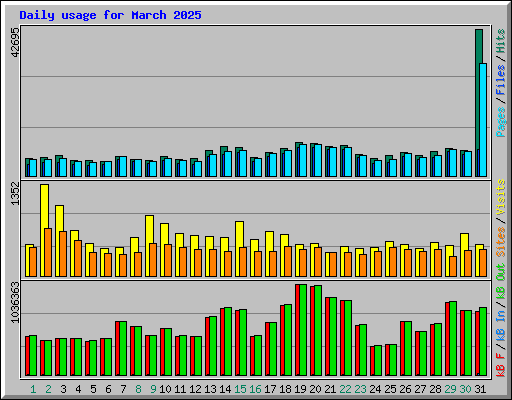The image size is (512, 400).
Task: Click day 4 on the x-axis
Action: coord(78,389)
